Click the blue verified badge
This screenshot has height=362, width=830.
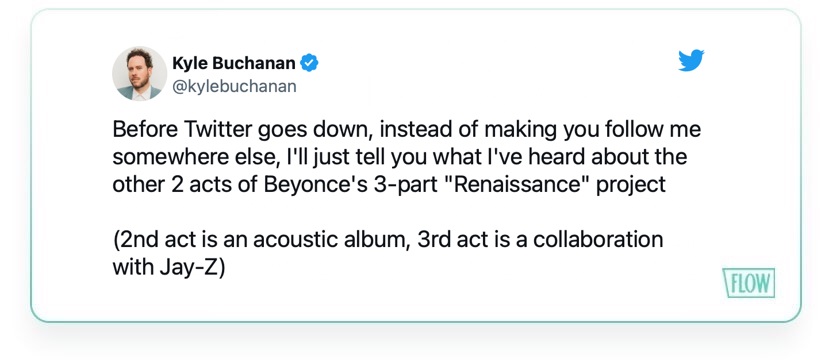tap(309, 64)
